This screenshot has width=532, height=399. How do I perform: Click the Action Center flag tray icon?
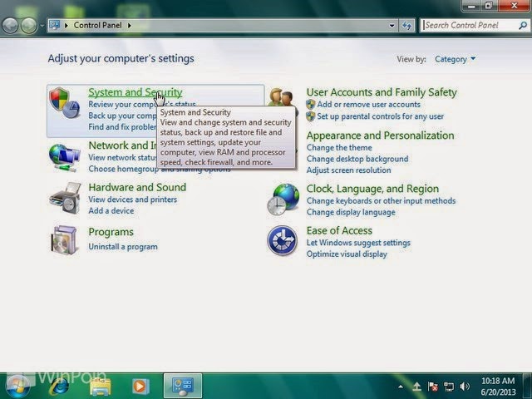pyautogui.click(x=432, y=386)
